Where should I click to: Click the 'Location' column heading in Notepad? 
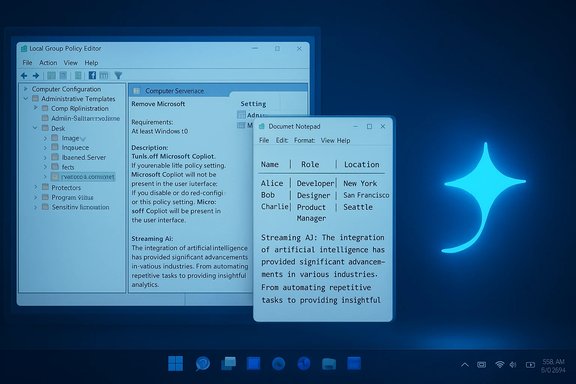click(x=361, y=164)
